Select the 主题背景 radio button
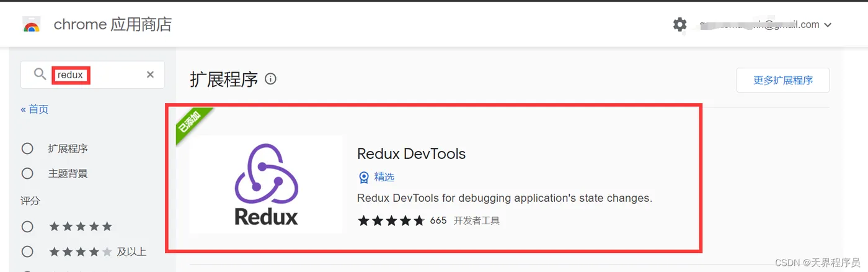The height and width of the screenshot is (272, 868). (27, 173)
